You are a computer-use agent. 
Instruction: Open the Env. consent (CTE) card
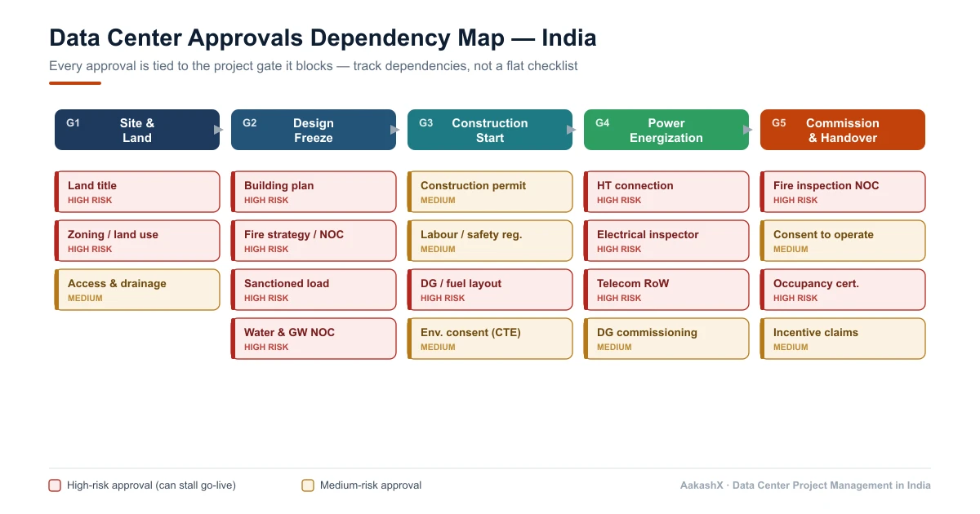click(x=490, y=339)
